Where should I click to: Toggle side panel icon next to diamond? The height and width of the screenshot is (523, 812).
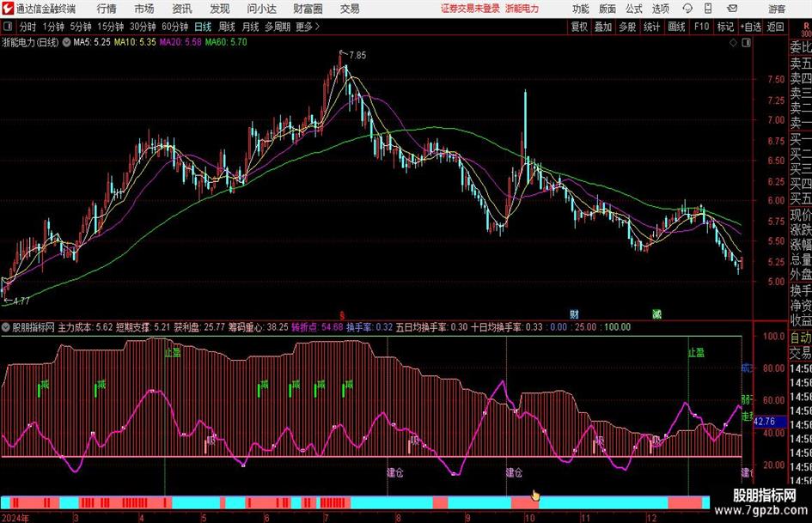pos(746,43)
